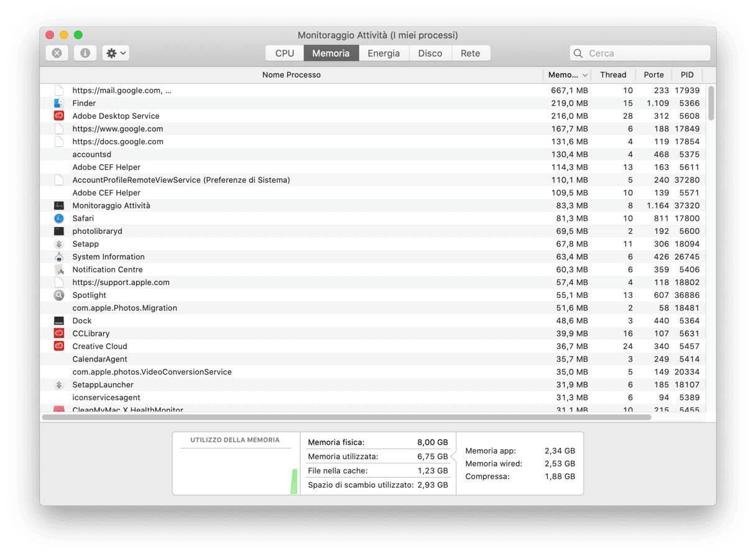The image size is (756, 558).
Task: Sort by Nome Processo column header
Action: click(x=292, y=75)
